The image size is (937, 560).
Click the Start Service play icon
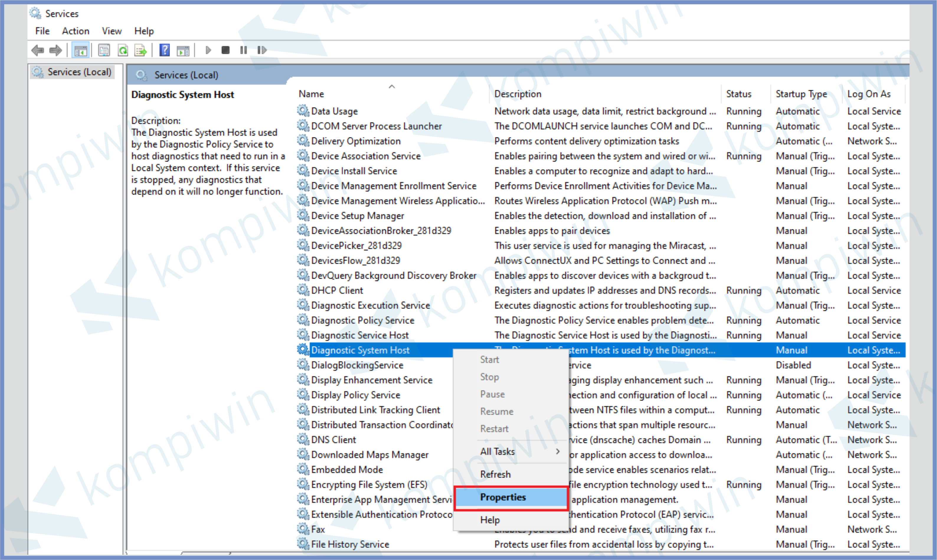[x=208, y=50]
